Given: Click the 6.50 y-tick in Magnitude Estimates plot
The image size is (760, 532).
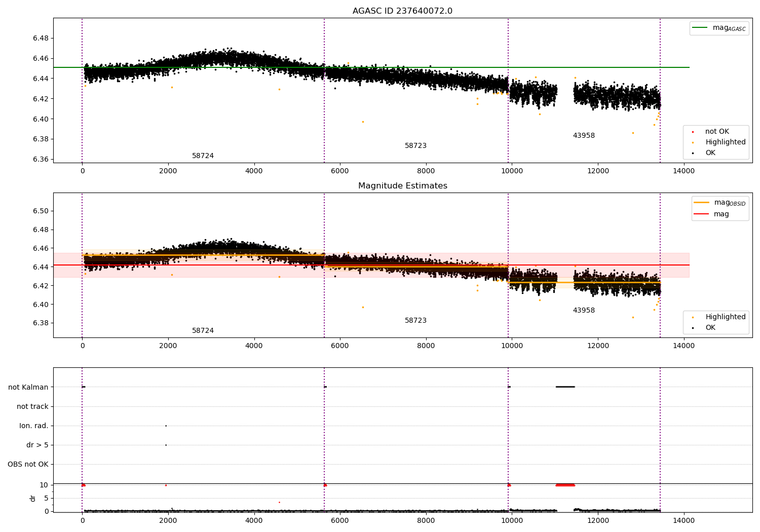Looking at the screenshot, I should 41,211.
